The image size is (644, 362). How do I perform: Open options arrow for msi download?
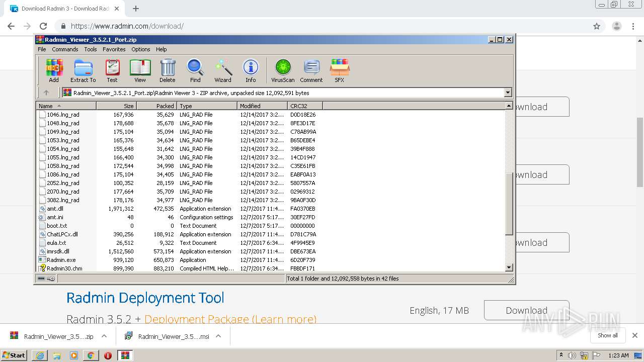click(x=218, y=336)
